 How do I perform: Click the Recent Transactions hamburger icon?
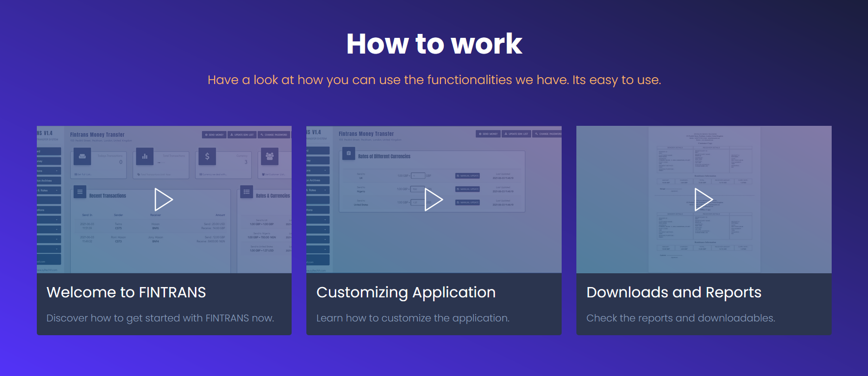(80, 192)
